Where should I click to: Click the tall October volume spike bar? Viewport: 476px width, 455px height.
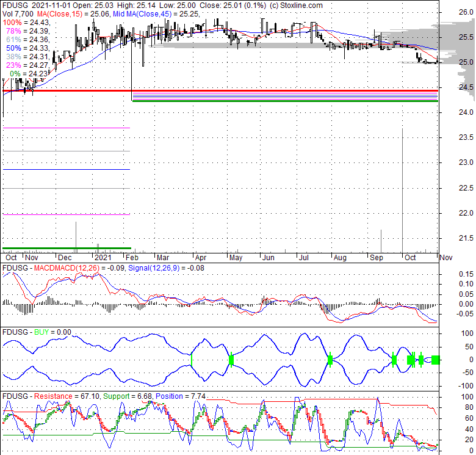coord(403,191)
